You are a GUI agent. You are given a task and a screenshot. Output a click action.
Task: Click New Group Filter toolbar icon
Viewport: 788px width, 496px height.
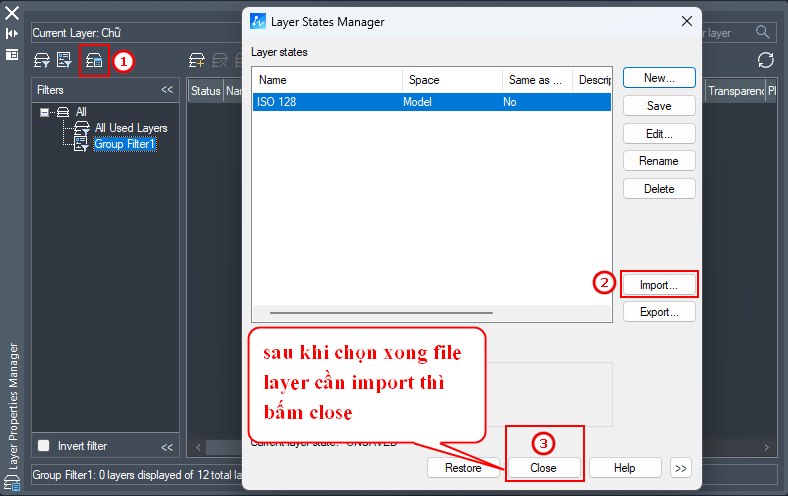click(64, 60)
